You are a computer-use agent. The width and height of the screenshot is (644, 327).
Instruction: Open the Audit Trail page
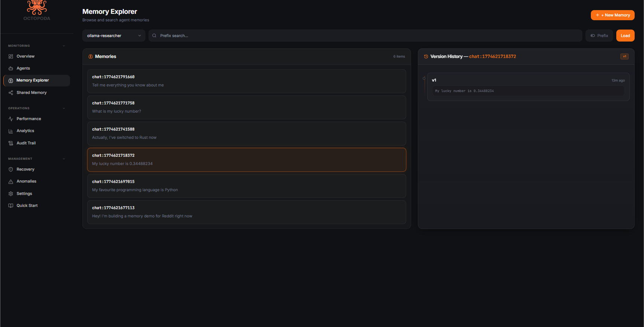26,143
